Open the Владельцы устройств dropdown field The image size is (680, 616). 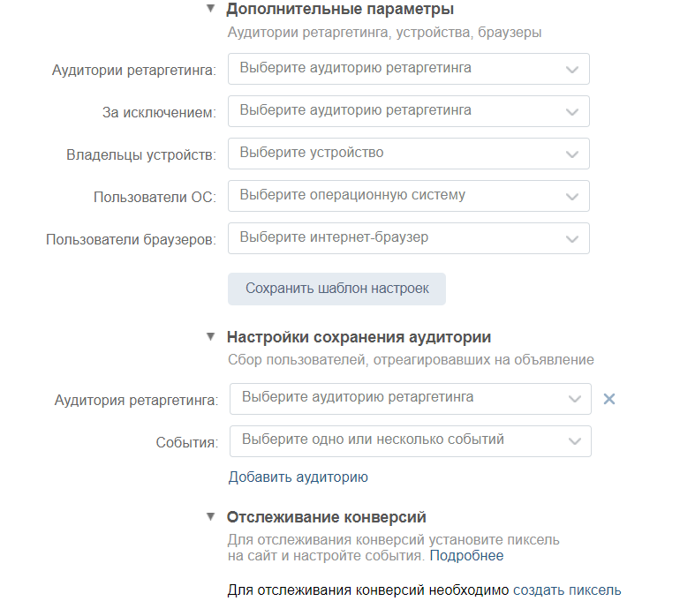409,154
